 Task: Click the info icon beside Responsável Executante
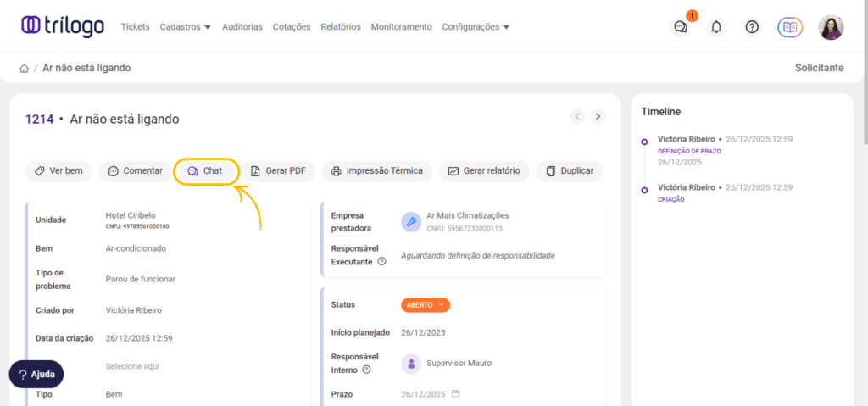[381, 262]
